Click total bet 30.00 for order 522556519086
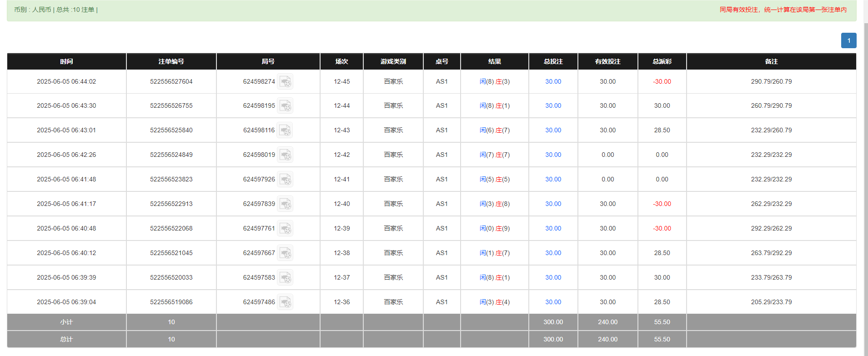Image resolution: width=868 pixels, height=356 pixels. [553, 302]
